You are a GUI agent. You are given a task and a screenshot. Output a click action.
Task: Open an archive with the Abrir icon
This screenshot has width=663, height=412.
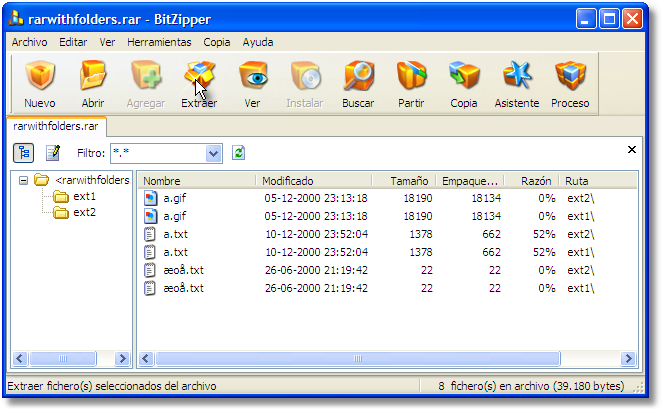pos(93,76)
